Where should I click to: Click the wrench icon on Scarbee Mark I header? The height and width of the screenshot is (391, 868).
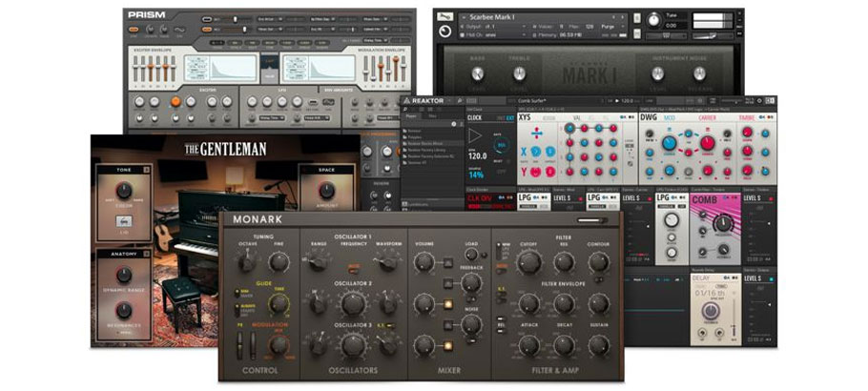(x=444, y=18)
